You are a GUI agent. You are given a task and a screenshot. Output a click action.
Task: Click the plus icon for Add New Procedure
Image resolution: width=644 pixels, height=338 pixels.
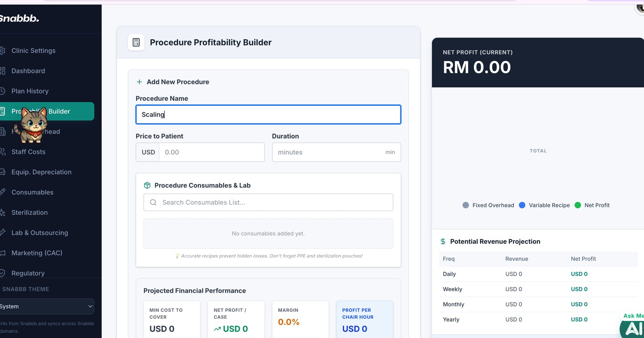pos(139,82)
